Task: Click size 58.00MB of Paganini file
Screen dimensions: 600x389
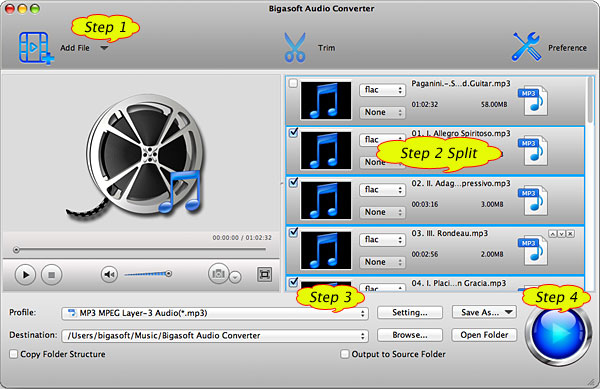Action: [x=494, y=104]
